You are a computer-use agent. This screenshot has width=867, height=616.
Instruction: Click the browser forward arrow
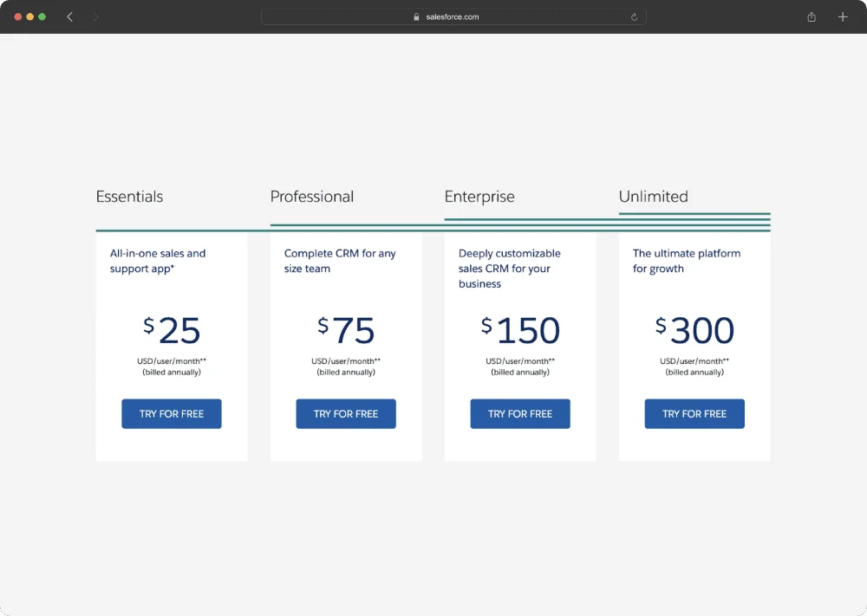[x=95, y=16]
